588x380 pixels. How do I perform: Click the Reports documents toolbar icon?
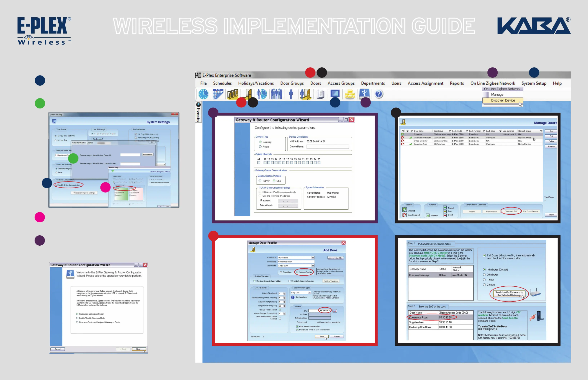[320, 94]
